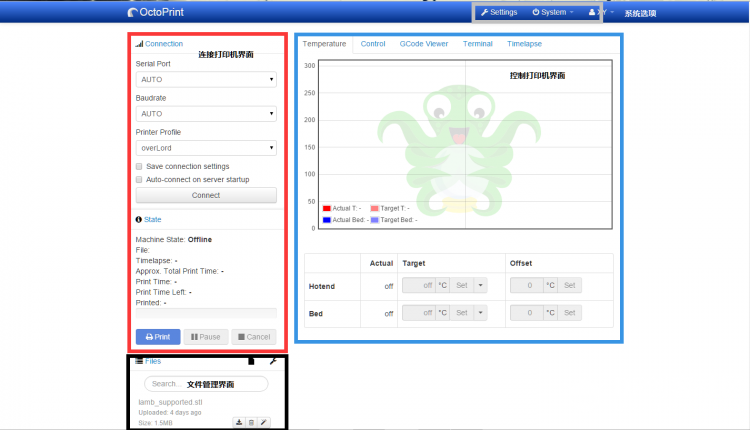Click the Pause button
Screen dimensions: 750x430
coord(206,337)
